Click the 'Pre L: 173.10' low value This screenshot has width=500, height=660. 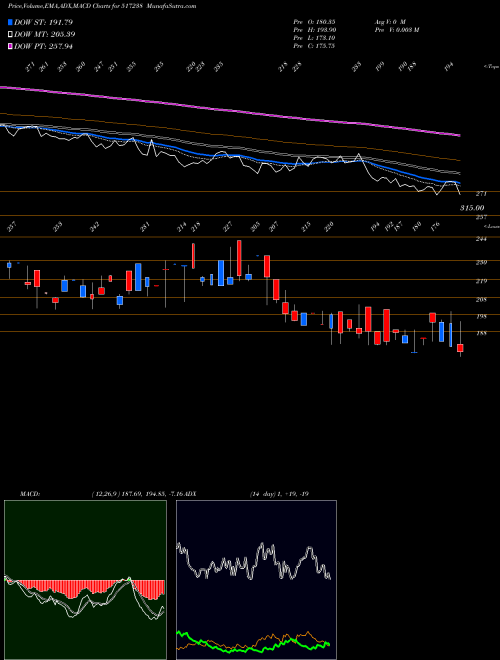(314, 38)
